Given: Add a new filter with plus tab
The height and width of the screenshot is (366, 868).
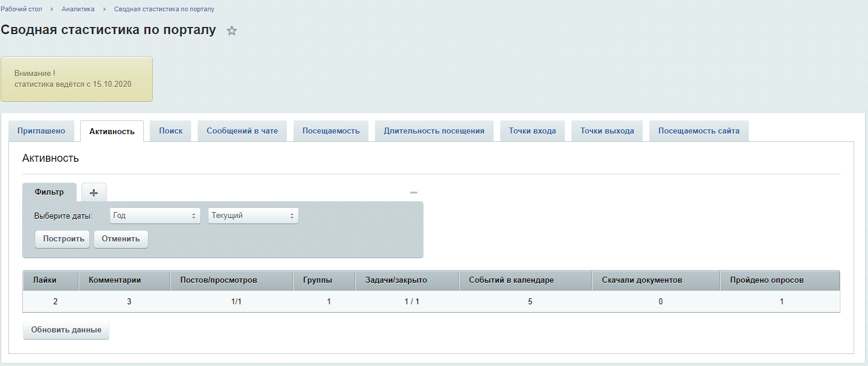Looking at the screenshot, I should point(93,192).
